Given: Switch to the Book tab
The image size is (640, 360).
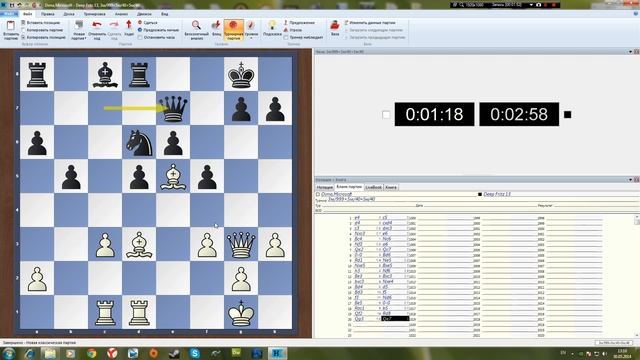Looking at the screenshot, I should tap(391, 187).
